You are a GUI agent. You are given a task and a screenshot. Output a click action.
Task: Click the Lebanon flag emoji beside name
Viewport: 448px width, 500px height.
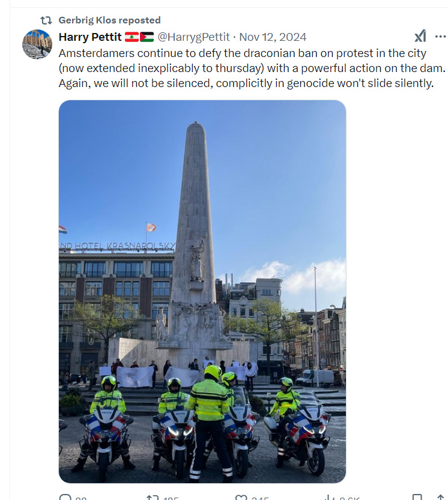click(132, 37)
